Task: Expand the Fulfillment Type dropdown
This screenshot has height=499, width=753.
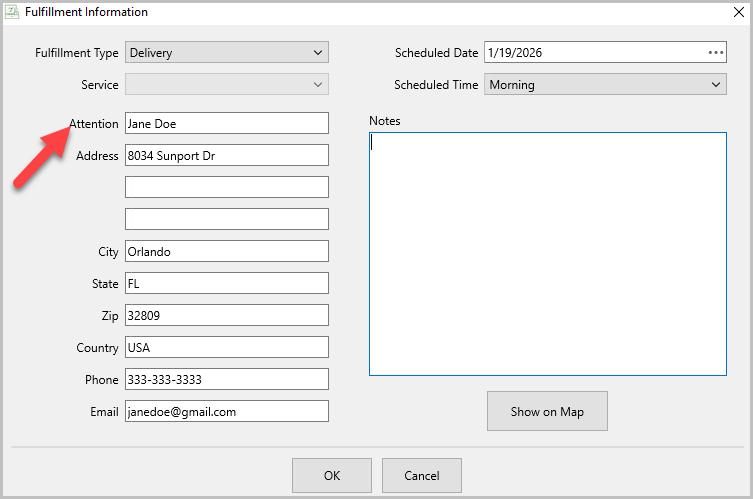Action: [x=227, y=52]
